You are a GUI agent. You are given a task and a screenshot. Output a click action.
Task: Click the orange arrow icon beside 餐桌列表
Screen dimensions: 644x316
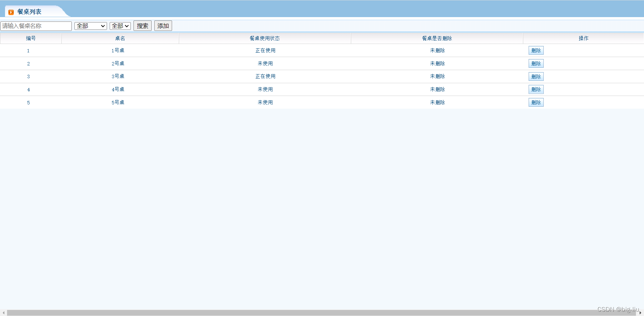(x=11, y=12)
